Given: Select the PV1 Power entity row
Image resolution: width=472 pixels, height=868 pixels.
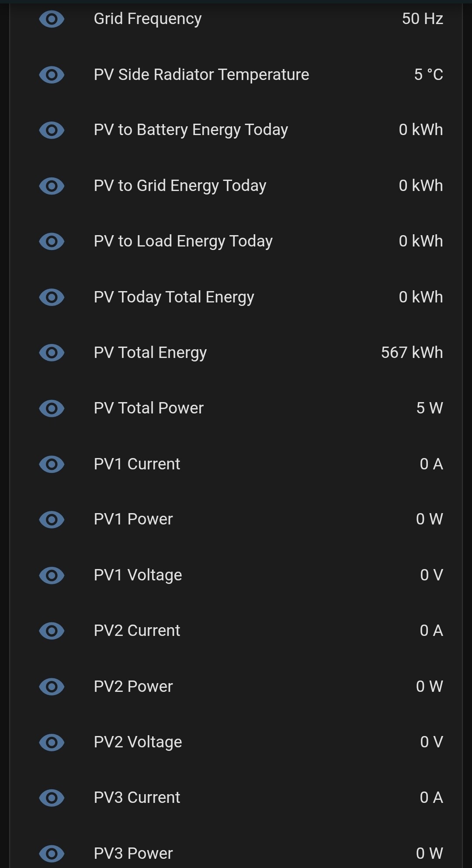Looking at the screenshot, I should (133, 519).
